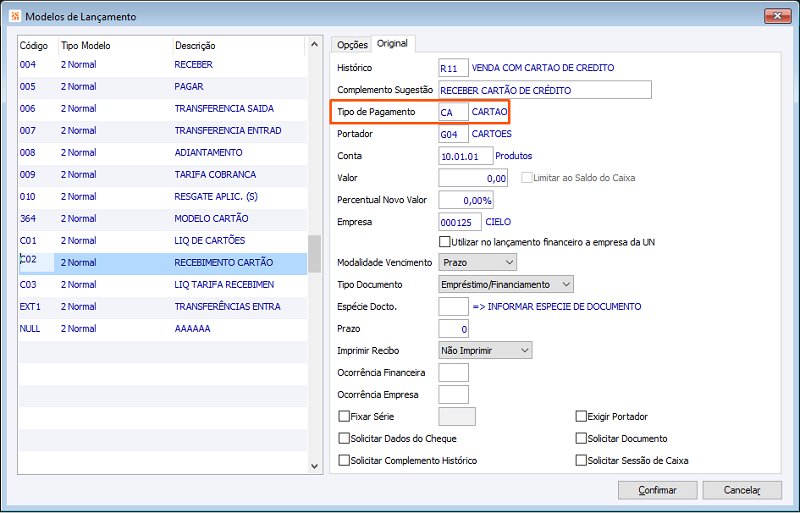Enable 'Utilizar no lançamento financeiro a empresa da UN'

444,241
